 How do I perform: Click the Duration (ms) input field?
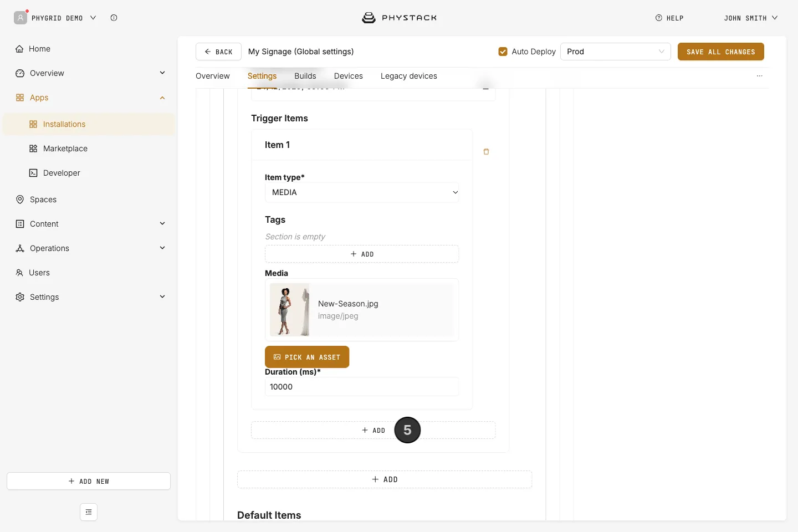tap(362, 387)
